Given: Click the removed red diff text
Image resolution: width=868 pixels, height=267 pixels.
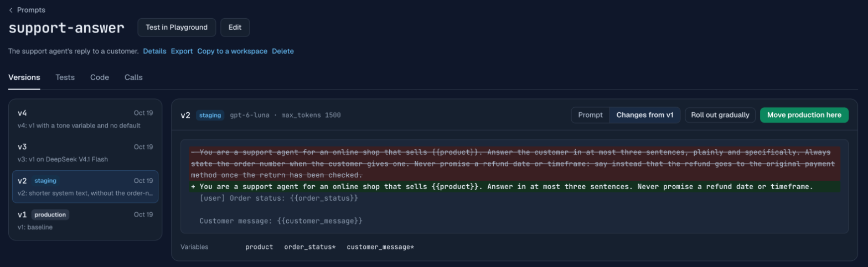Looking at the screenshot, I should (515, 164).
